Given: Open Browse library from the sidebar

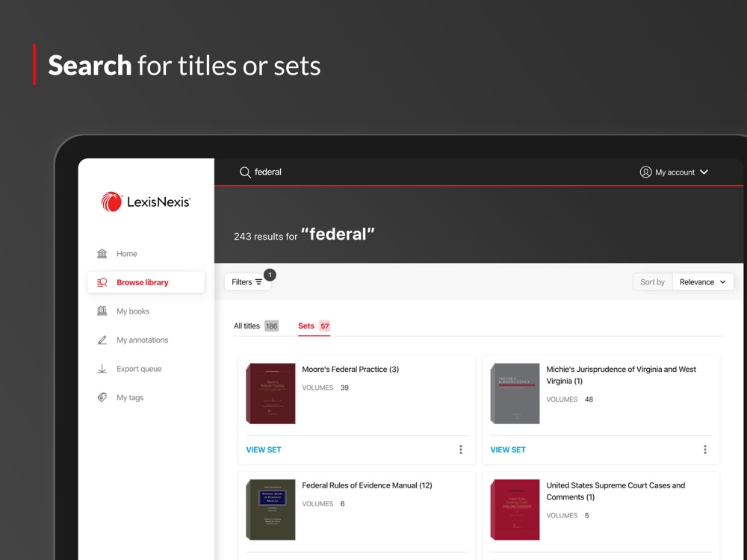Looking at the screenshot, I should click(105, 281).
